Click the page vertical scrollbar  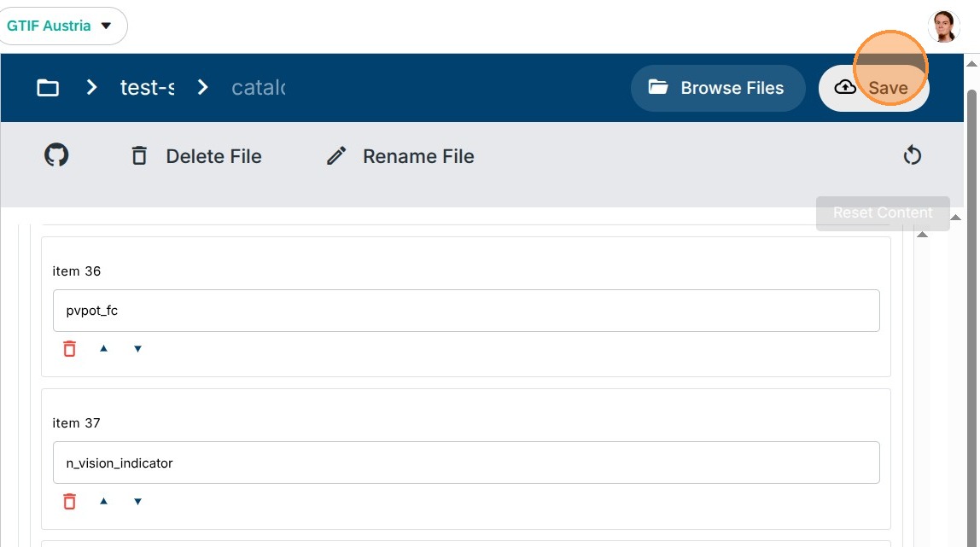pyautogui.click(x=971, y=256)
